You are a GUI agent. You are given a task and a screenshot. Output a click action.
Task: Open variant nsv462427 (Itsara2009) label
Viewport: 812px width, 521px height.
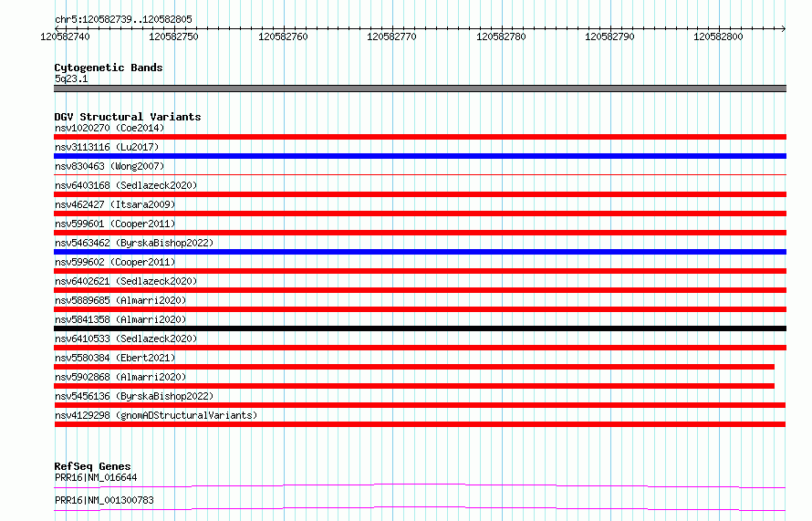coord(115,204)
